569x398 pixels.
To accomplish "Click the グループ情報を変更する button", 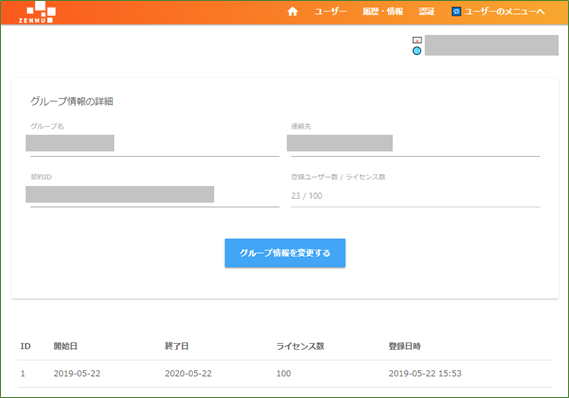I will (285, 253).
